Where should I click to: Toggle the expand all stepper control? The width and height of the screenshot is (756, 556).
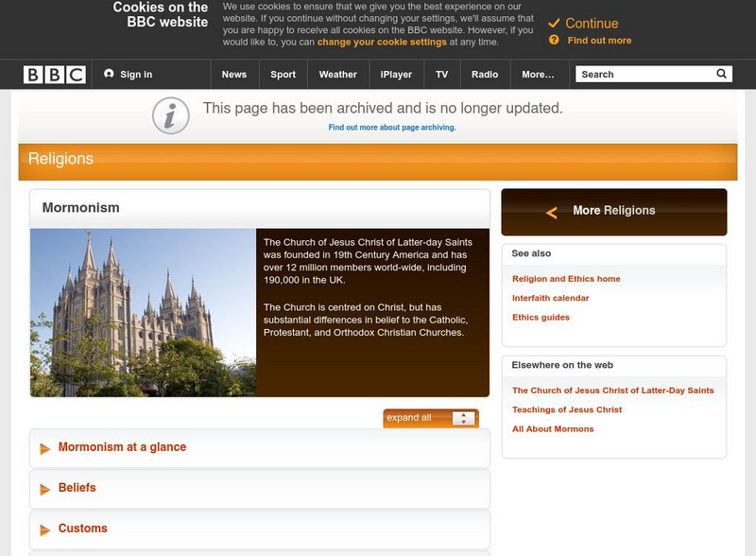pos(463,418)
